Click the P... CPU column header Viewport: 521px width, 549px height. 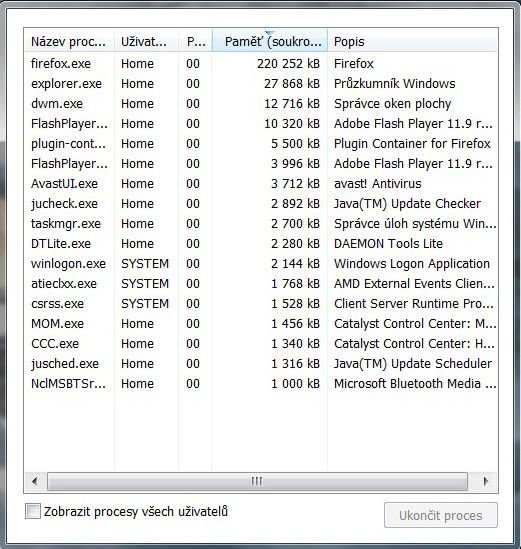(x=195, y=41)
